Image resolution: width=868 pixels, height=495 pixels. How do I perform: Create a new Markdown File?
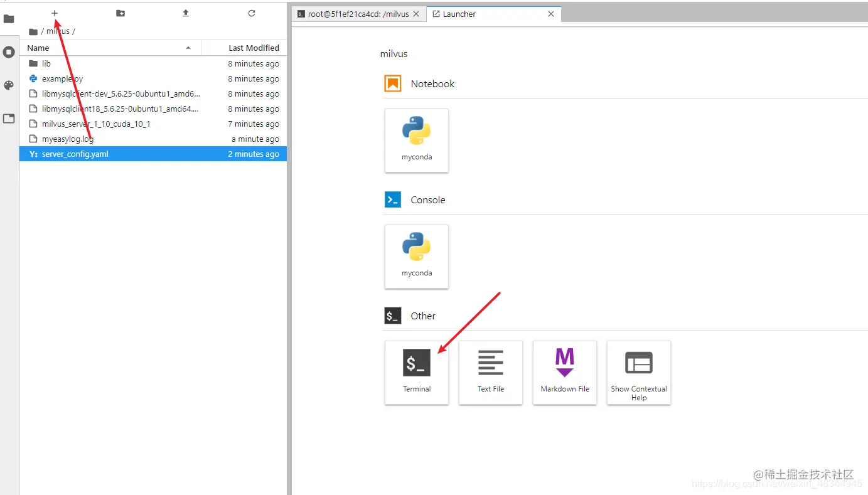pos(565,373)
